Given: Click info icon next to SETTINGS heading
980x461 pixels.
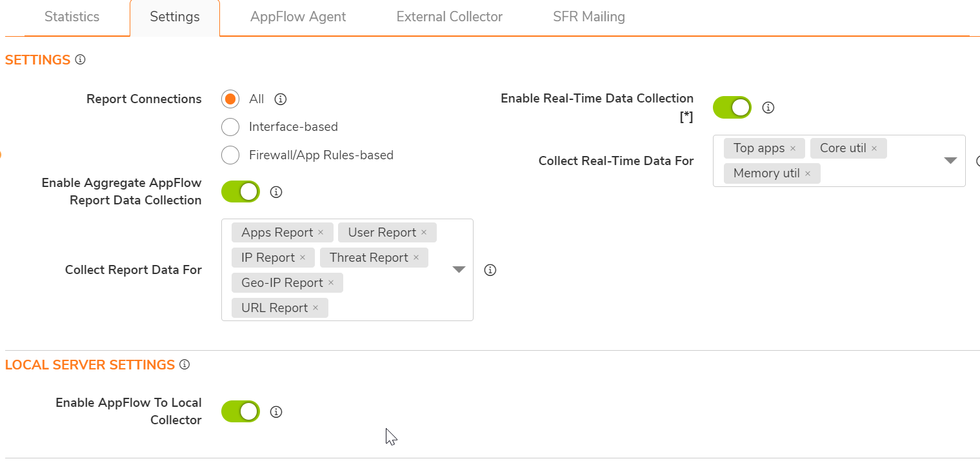Looking at the screenshot, I should (80, 60).
